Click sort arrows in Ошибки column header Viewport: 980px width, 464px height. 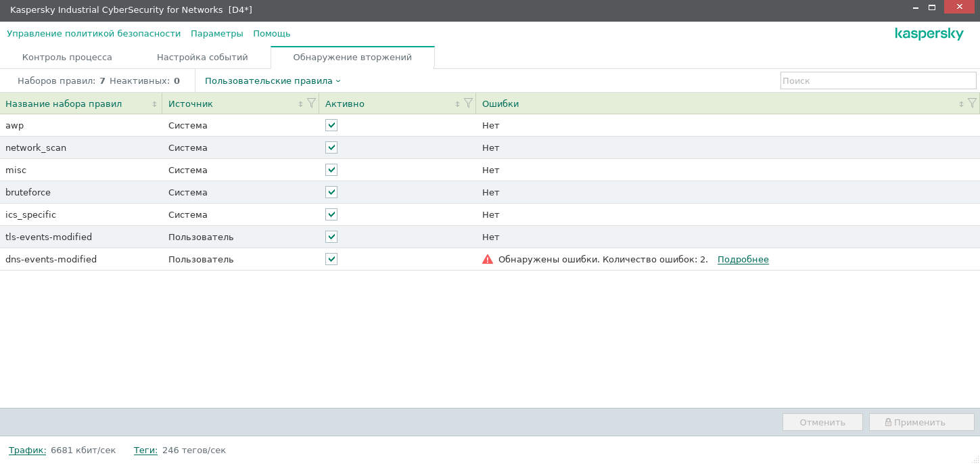coord(961,104)
